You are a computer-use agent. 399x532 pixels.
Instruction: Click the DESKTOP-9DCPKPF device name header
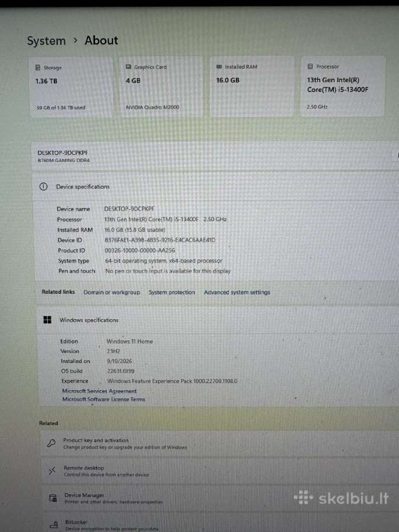click(63, 153)
